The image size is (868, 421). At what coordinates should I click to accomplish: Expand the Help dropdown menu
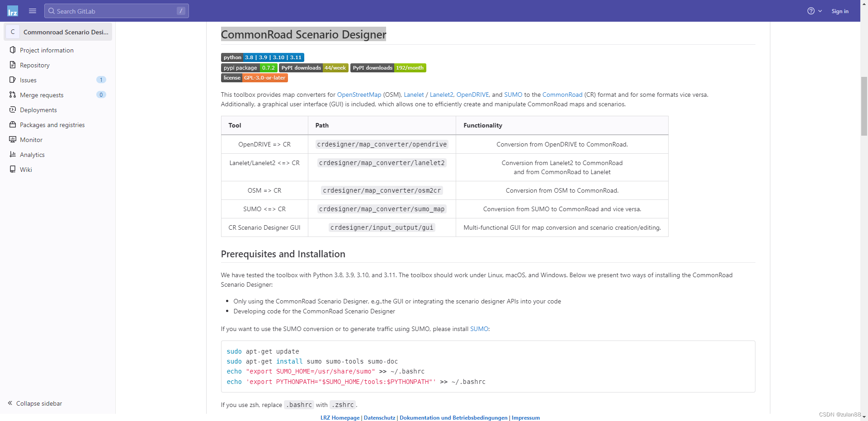(815, 11)
